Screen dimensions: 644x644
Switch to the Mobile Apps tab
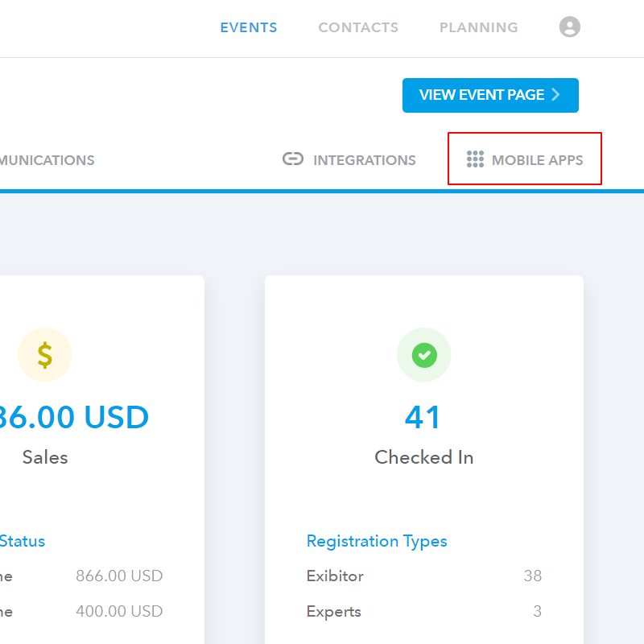tap(537, 160)
